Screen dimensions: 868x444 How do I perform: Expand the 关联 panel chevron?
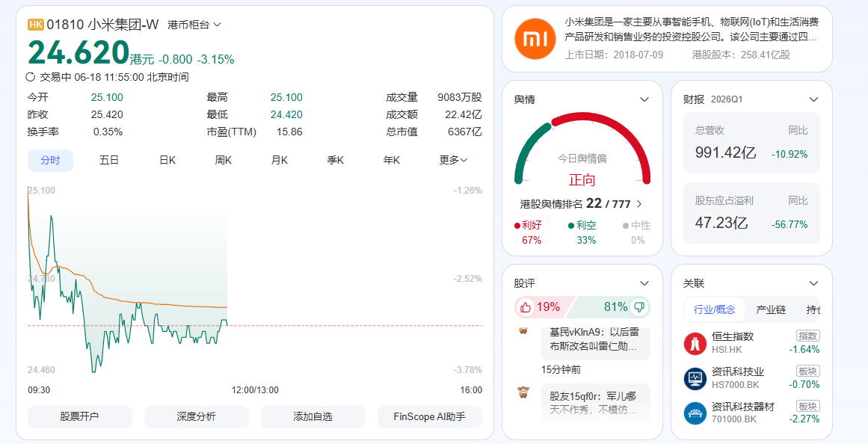pyautogui.click(x=813, y=283)
